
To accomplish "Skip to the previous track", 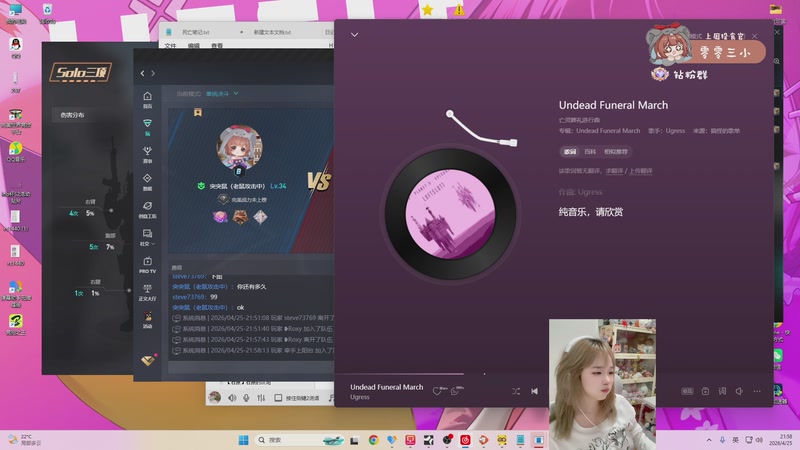I will 534,391.
